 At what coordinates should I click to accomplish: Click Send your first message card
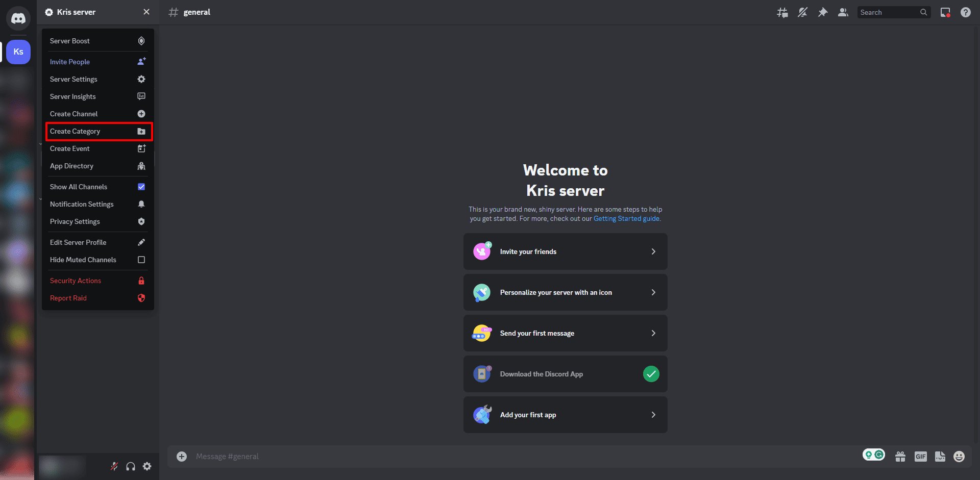pyautogui.click(x=566, y=333)
